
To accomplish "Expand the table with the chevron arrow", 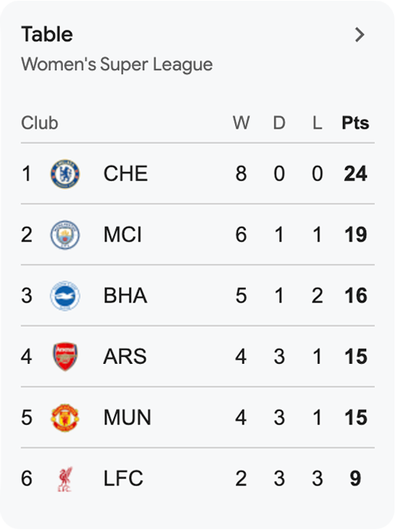I will tap(360, 35).
